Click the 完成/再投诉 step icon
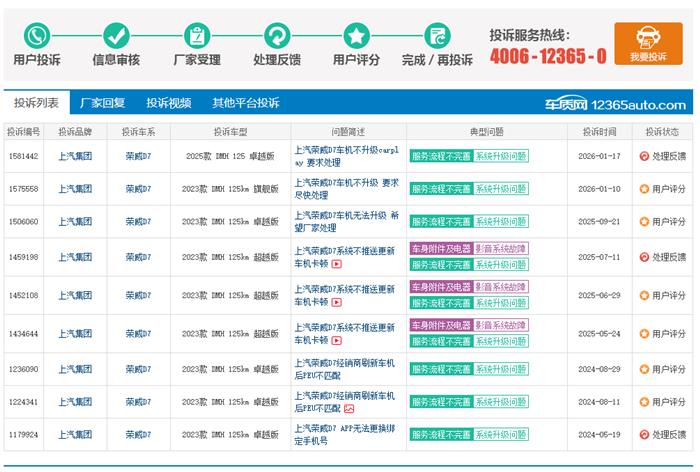700x472 pixels. tap(437, 36)
